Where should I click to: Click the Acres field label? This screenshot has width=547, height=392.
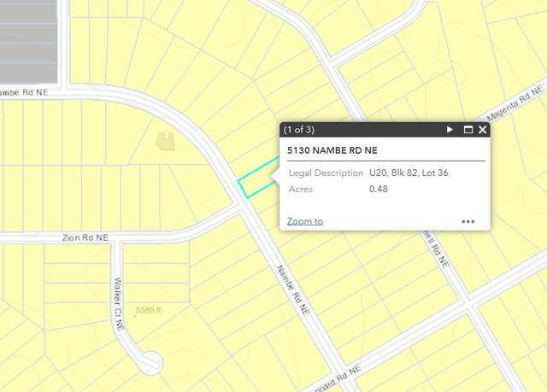301,190
